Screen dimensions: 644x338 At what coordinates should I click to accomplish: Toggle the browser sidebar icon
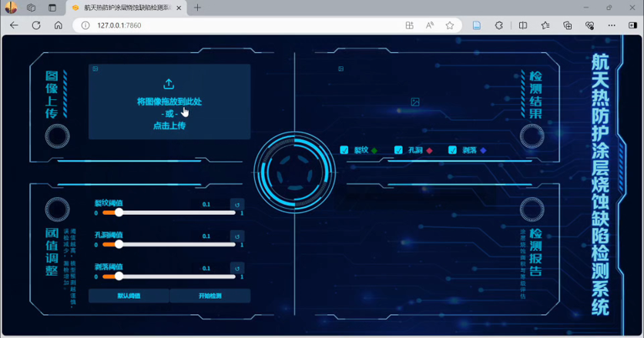coord(632,25)
